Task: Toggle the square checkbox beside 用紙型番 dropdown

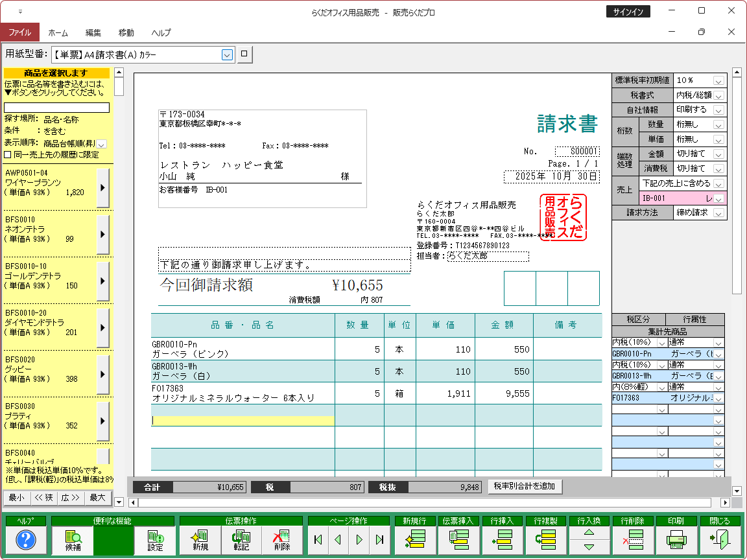Action: coord(244,54)
